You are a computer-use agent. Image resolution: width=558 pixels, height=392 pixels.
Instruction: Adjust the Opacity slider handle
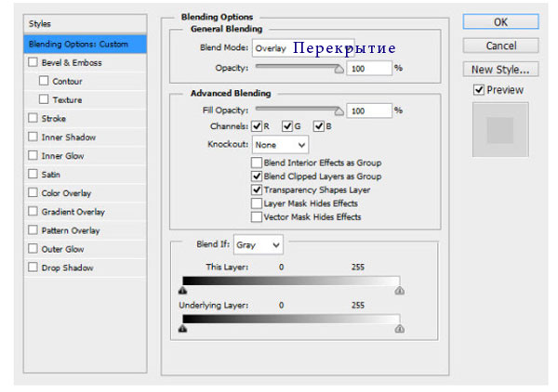click(339, 69)
